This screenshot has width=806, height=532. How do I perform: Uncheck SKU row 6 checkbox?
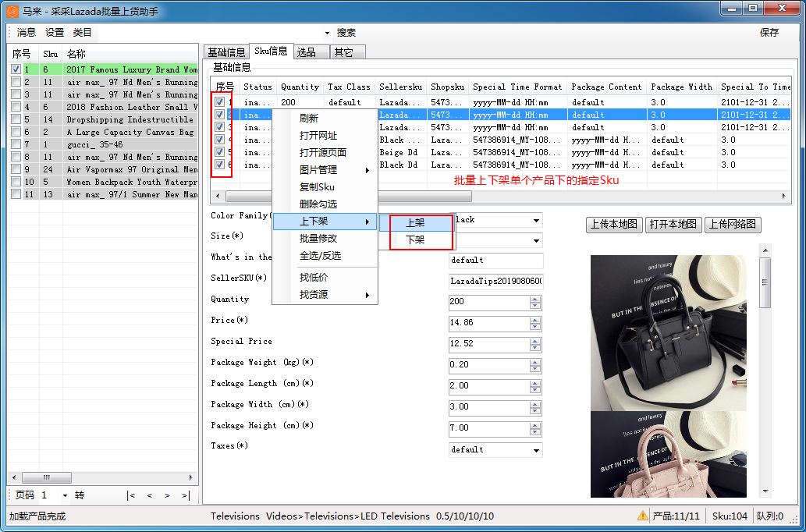(219, 165)
